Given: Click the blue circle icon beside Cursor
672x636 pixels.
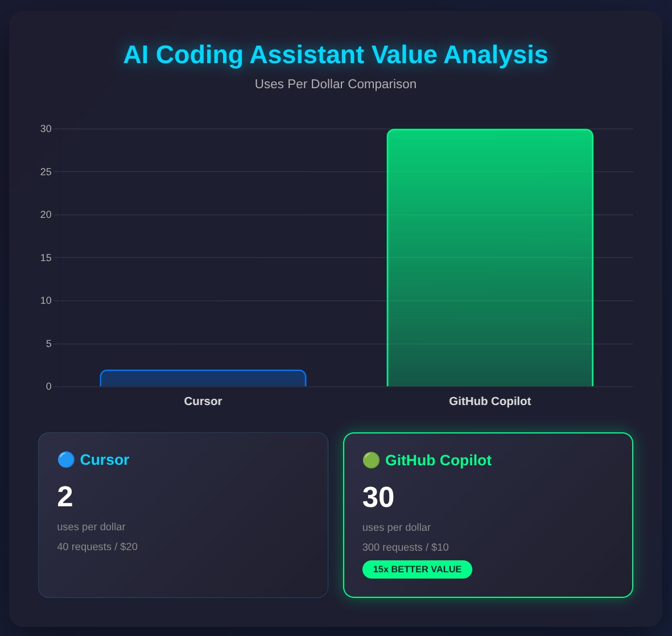Looking at the screenshot, I should 66,460.
